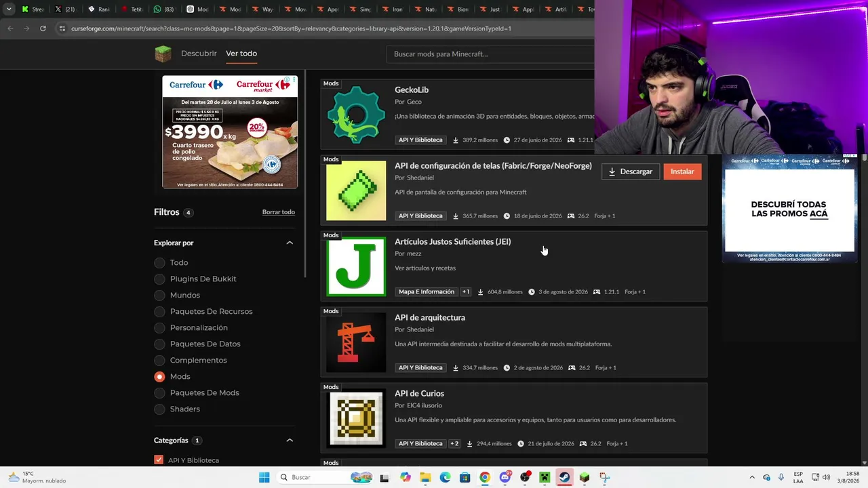The width and height of the screenshot is (868, 488).
Task: Click the microphone icon in system tray
Action: 781,477
